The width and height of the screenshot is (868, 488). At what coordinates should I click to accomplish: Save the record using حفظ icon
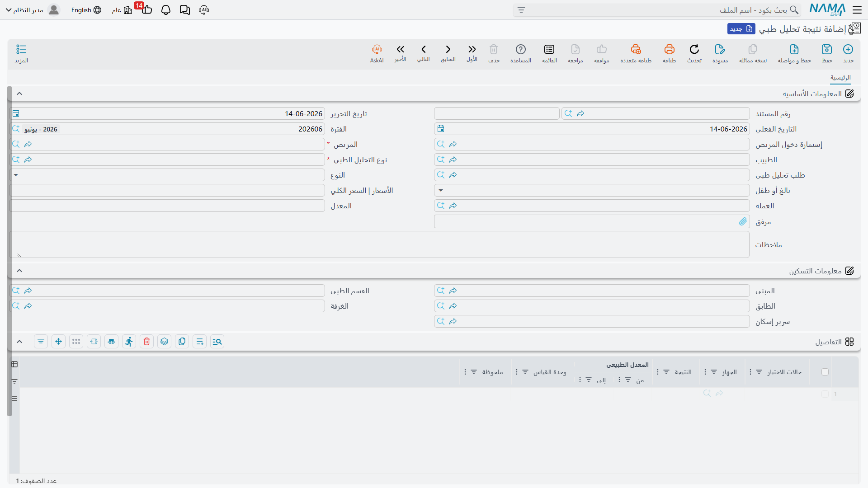click(827, 53)
